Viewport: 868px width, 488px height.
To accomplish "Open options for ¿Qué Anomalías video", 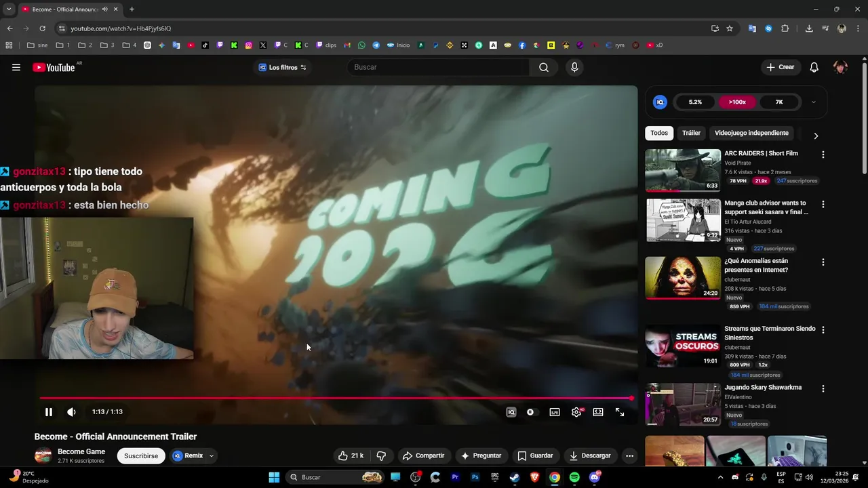I will tap(823, 262).
